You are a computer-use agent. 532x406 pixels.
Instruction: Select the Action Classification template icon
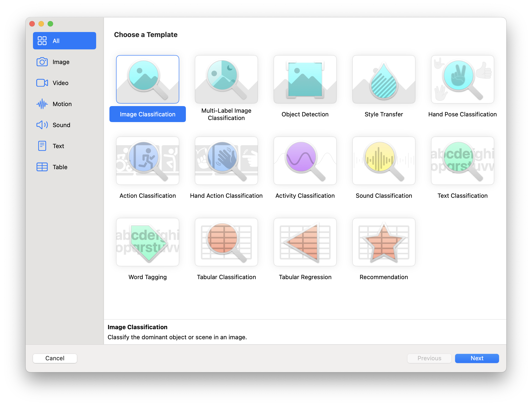(148, 161)
